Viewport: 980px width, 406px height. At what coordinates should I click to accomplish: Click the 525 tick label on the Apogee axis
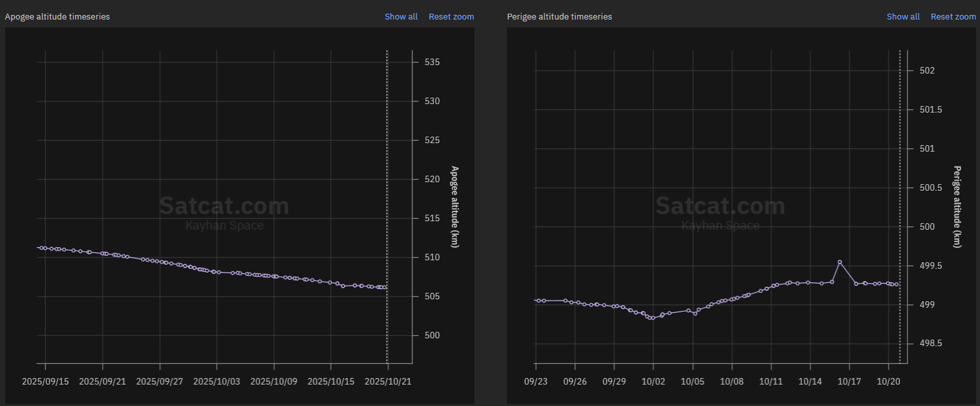pyautogui.click(x=432, y=141)
